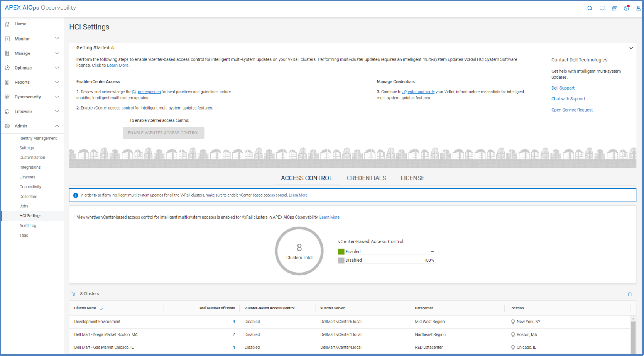Open the user account profile icon
Viewport: 644px width, 356px height.
[x=638, y=8]
